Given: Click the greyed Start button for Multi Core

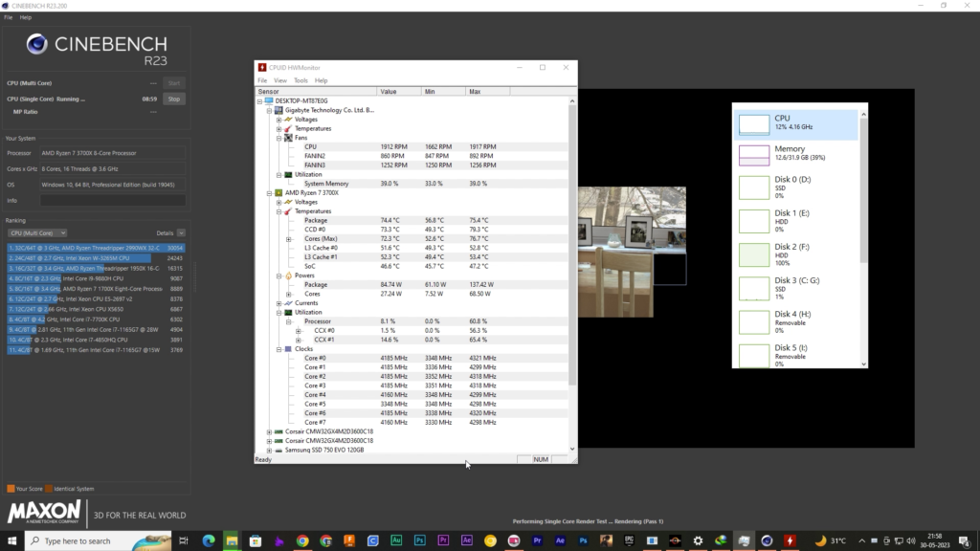Looking at the screenshot, I should coord(174,83).
